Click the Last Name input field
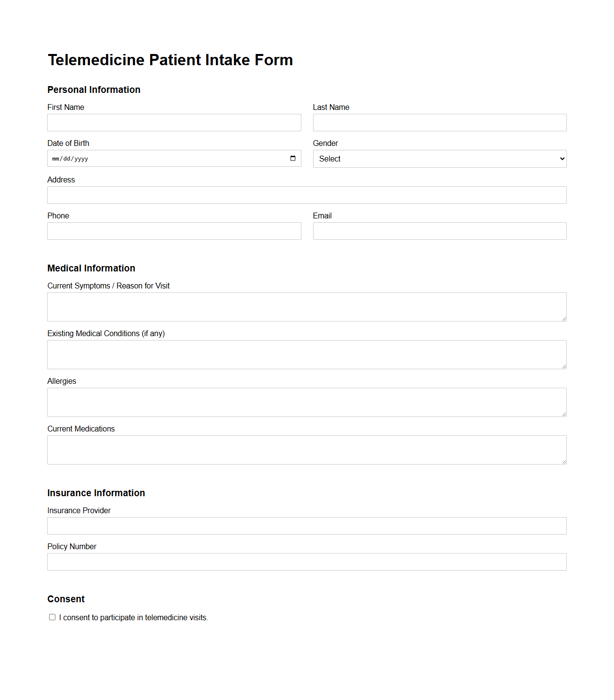Screen dimensions: 614x700 [x=439, y=122]
